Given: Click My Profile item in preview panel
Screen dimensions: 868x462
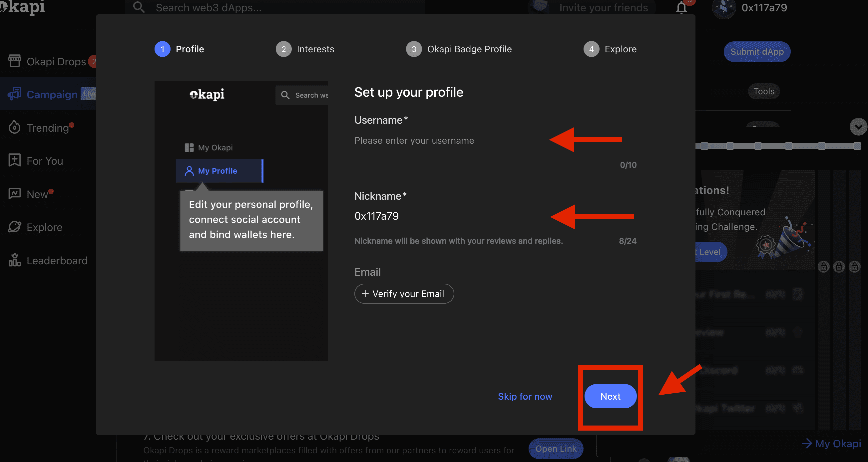Looking at the screenshot, I should (x=219, y=171).
